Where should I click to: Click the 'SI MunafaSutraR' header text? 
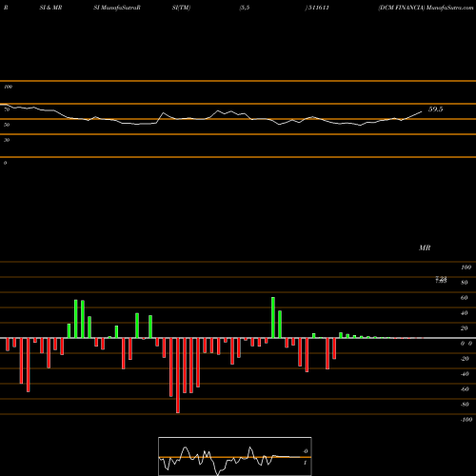pyautogui.click(x=117, y=8)
